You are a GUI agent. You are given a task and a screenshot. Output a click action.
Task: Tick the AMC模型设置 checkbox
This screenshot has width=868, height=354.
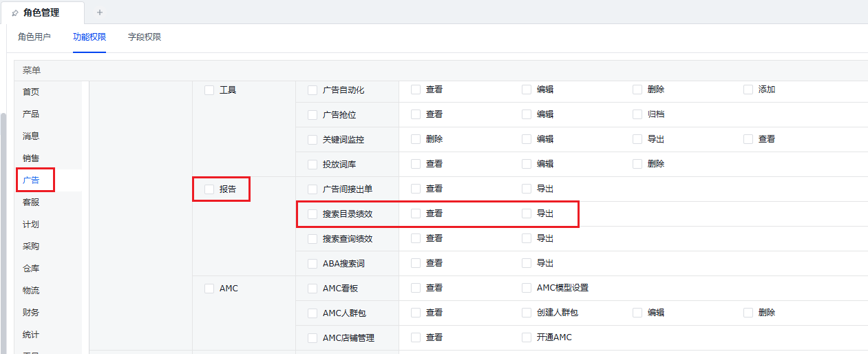527,288
